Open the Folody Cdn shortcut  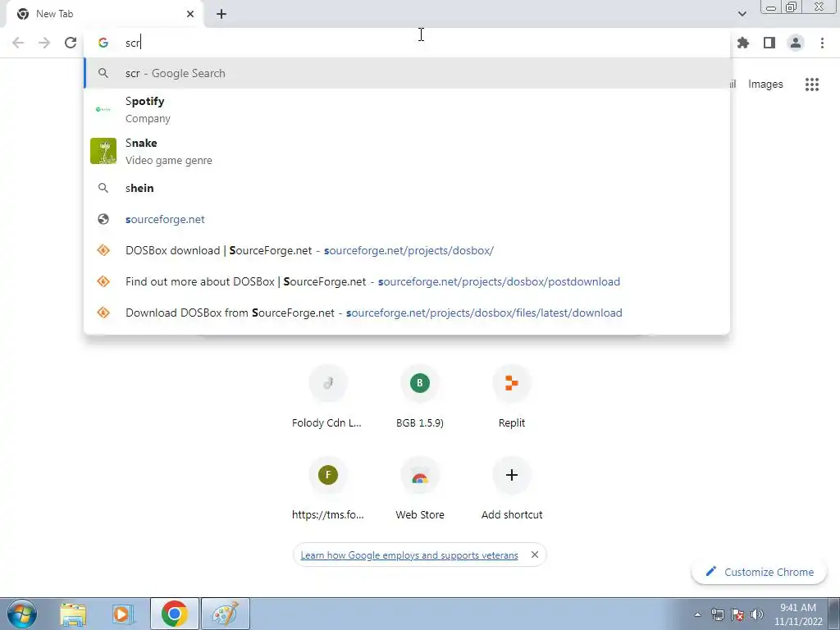327,396
